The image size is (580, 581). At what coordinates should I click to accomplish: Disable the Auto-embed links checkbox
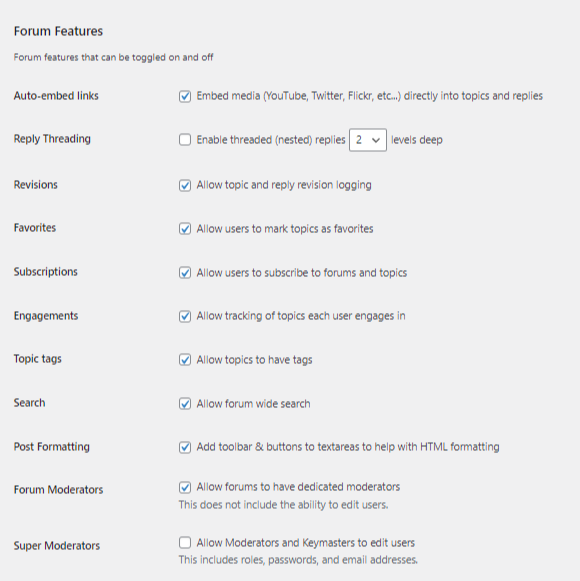point(185,96)
